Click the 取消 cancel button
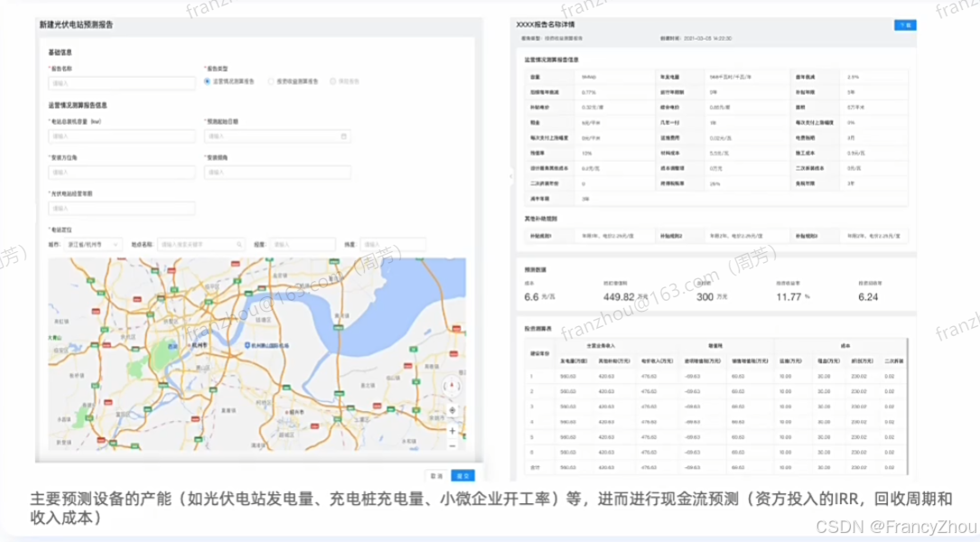The width and height of the screenshot is (980, 542). pyautogui.click(x=437, y=476)
